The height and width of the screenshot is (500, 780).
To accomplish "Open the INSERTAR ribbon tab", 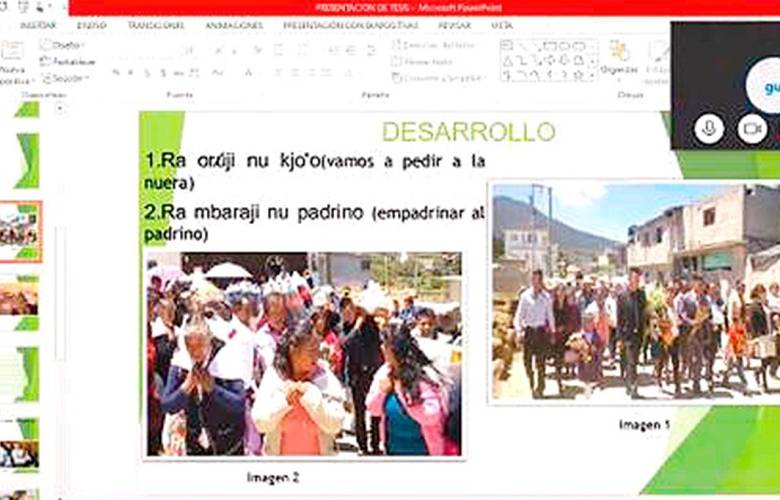I will (x=38, y=25).
